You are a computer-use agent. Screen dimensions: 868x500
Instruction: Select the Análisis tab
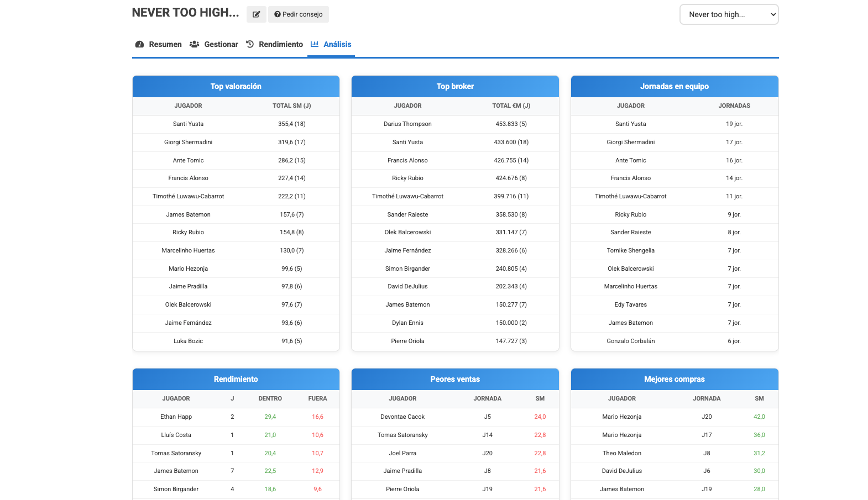(x=337, y=44)
